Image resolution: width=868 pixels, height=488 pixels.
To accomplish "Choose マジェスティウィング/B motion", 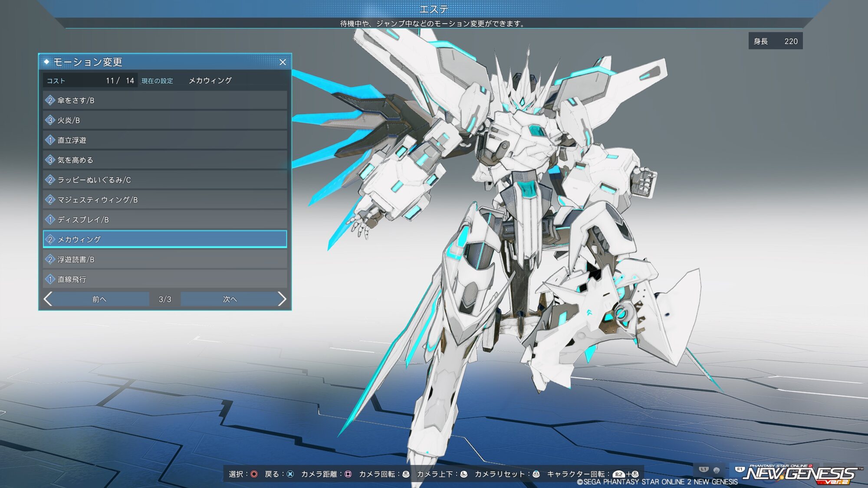I will (165, 200).
